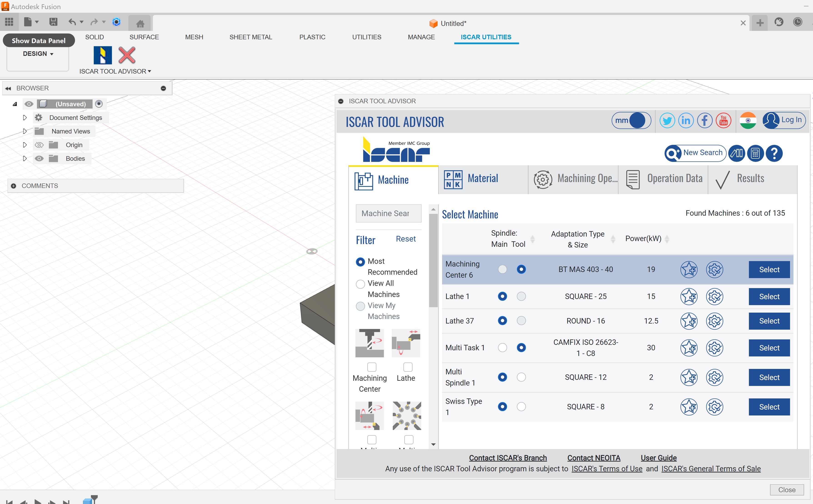Select View All Machines radio button

click(x=360, y=284)
